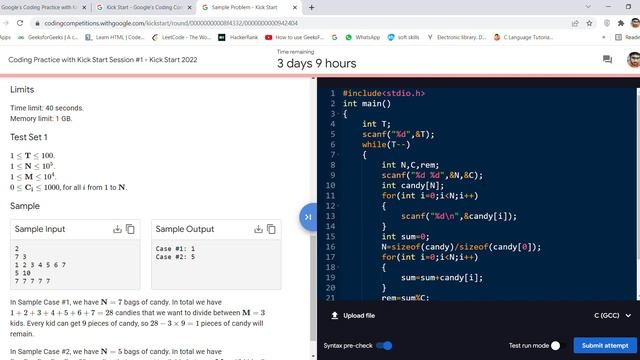This screenshot has height=360, width=640.
Task: Collapse the problem panel with blue arrow button
Action: click(x=308, y=217)
